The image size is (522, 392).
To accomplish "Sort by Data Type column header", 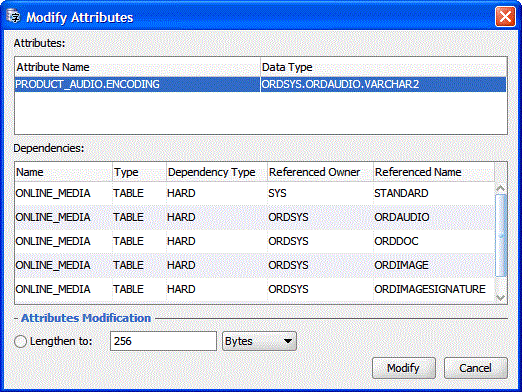I will 383,67.
